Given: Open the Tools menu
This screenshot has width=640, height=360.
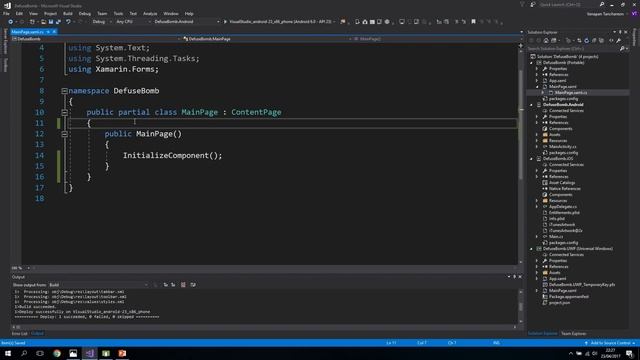Looking at the screenshot, I should [118, 13].
